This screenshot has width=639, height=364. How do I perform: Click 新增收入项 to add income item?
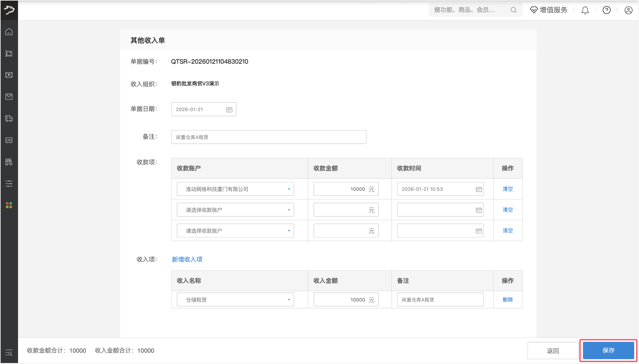tap(187, 259)
